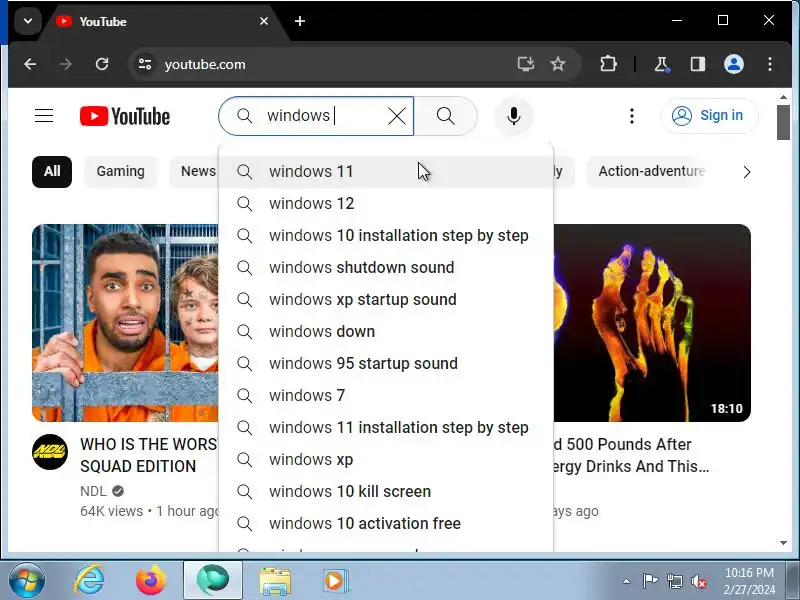Click the vertical scrollbar thumb
800x600 pixels.
tap(784, 122)
